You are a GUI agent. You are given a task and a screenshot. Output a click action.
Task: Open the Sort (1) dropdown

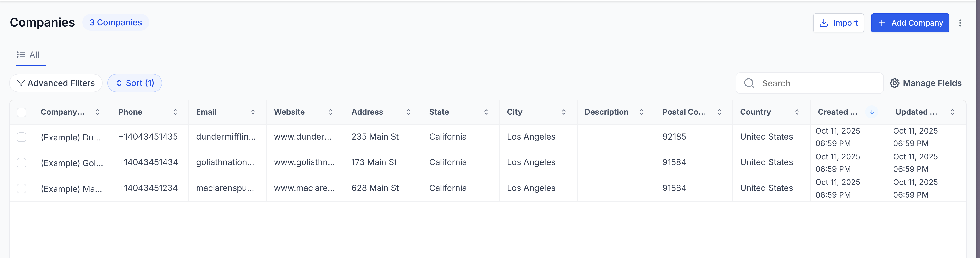(x=135, y=83)
